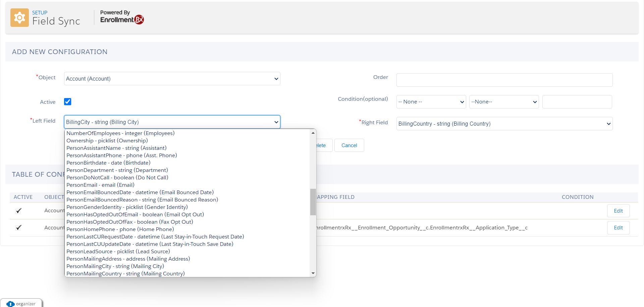Click the Field Sync setup gear icon
Viewport: 644px width, 307px height.
(19, 18)
